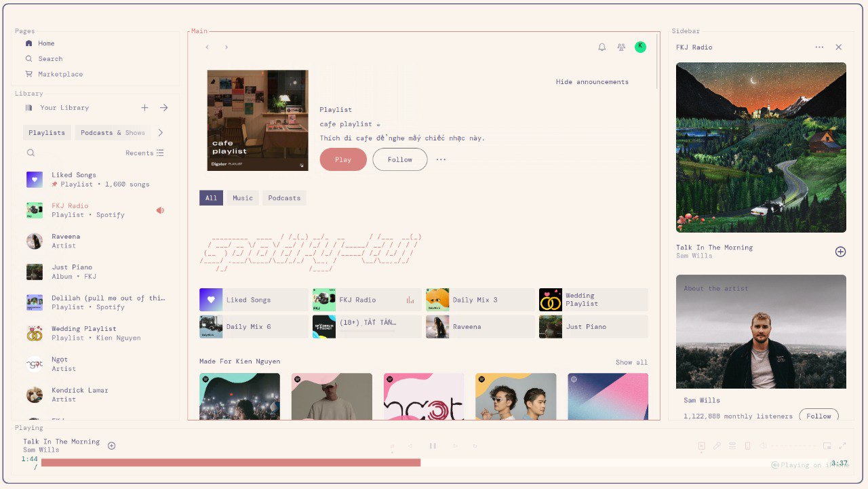868x489 pixels.
Task: Click Show all for Made For Kien Nguyen
Action: 631,362
